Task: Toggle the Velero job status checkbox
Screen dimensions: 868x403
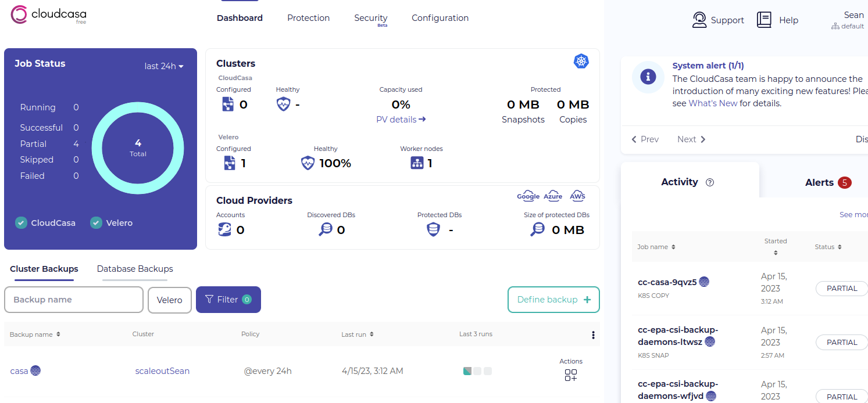Action: pyautogui.click(x=97, y=222)
